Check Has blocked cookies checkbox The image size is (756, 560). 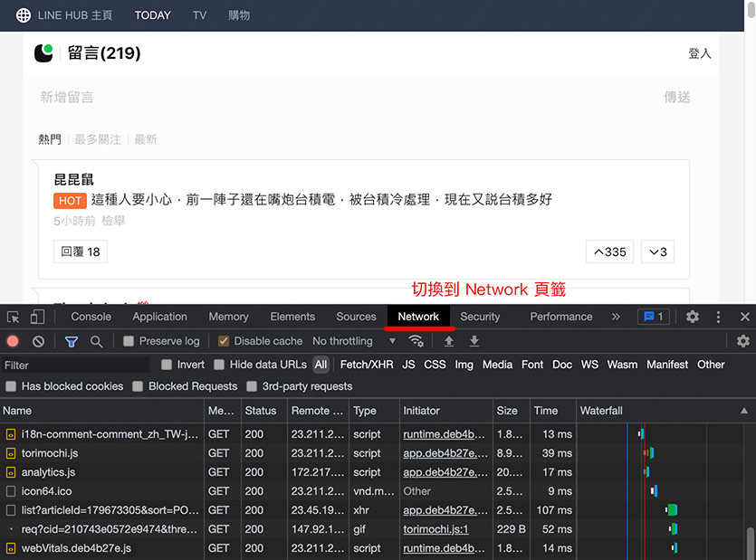pos(11,386)
